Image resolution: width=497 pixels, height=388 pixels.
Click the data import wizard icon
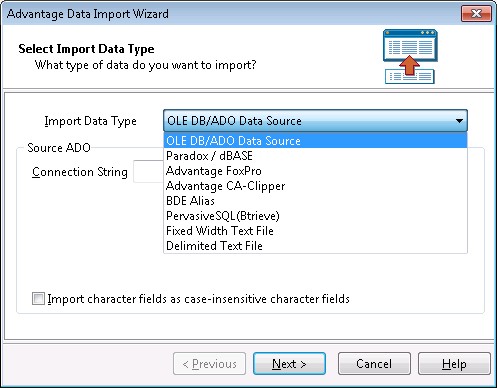coord(410,56)
